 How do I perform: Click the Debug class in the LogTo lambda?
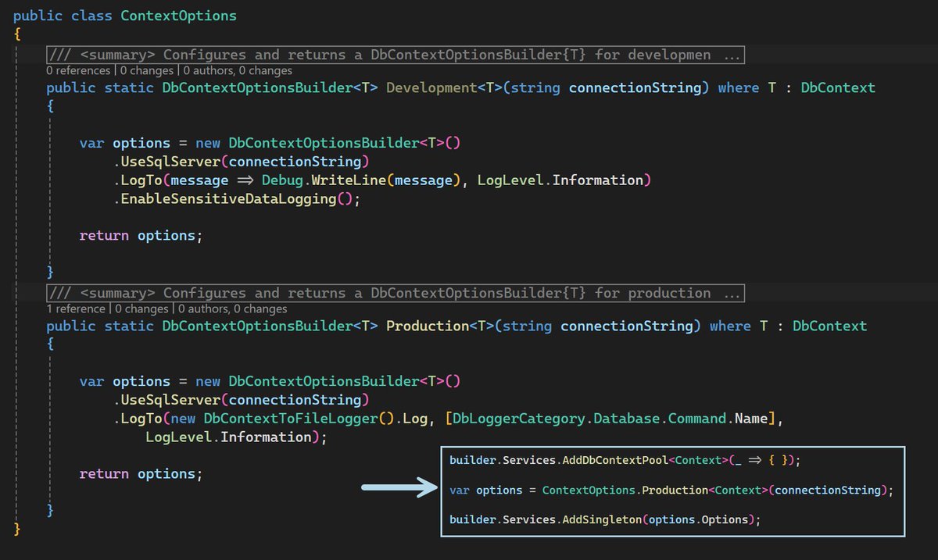pos(282,180)
